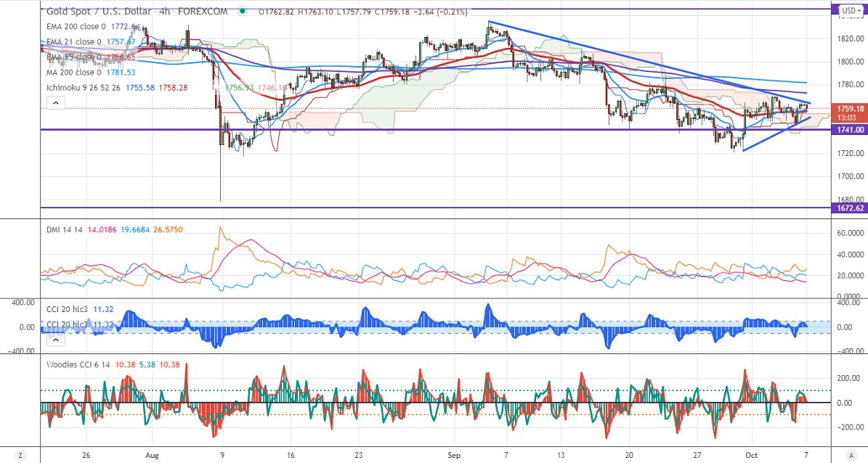Select the Ichimoku 9 26 52 26 legend
This screenshot has width=868, height=463.
84,87
